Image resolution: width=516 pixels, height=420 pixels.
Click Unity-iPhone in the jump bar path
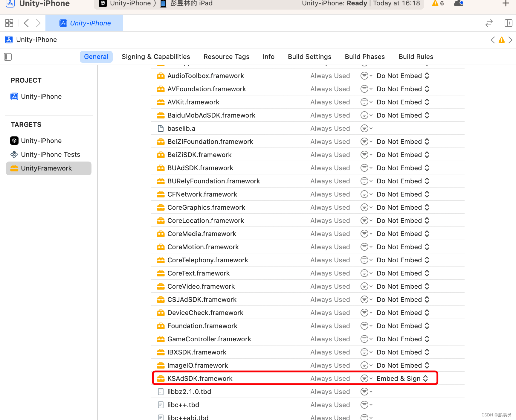(36, 39)
